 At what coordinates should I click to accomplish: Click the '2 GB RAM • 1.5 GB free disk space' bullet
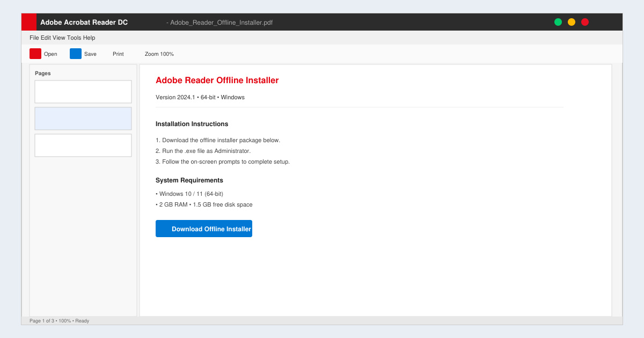click(x=204, y=204)
